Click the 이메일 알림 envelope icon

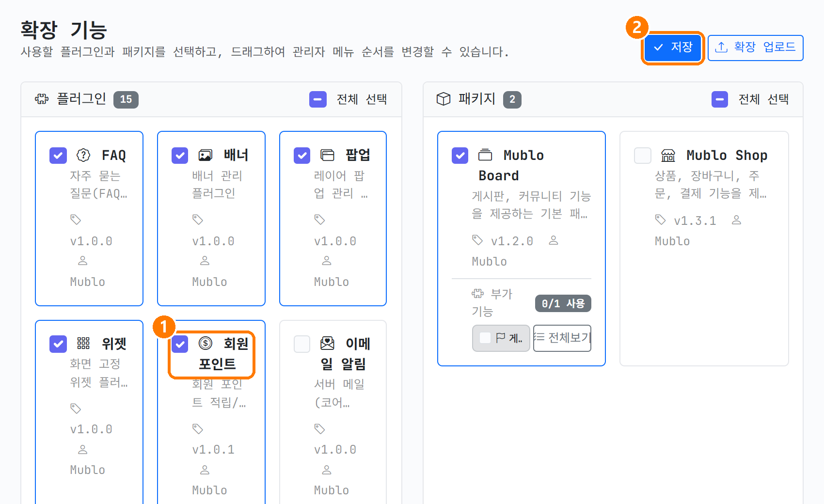(328, 344)
